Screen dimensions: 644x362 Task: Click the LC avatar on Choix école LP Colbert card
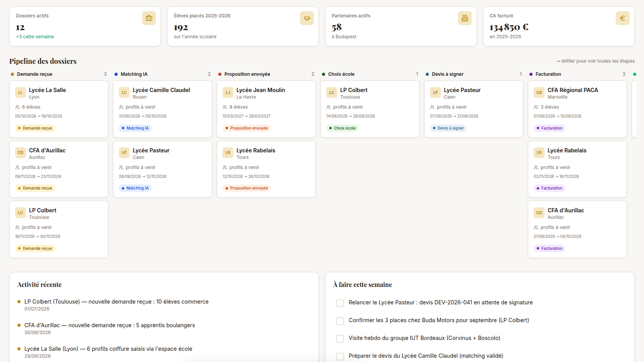(x=332, y=92)
